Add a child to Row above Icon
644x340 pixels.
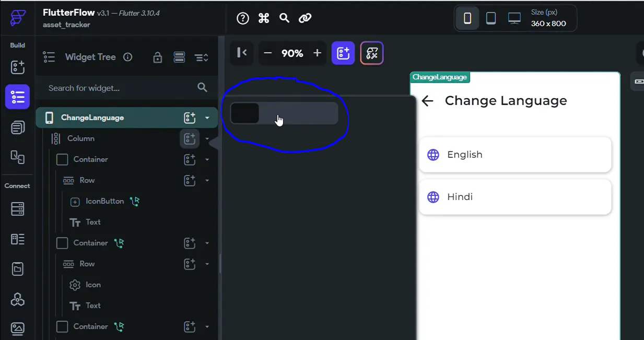(190, 264)
